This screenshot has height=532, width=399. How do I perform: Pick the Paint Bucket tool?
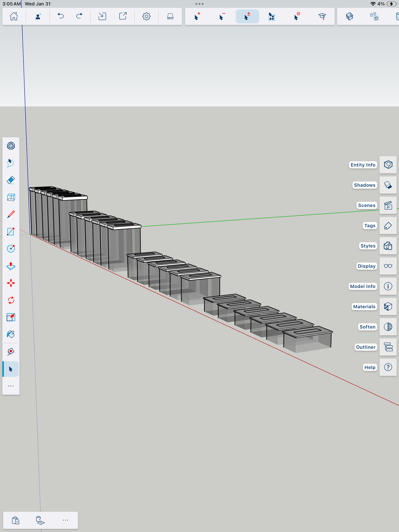click(11, 334)
